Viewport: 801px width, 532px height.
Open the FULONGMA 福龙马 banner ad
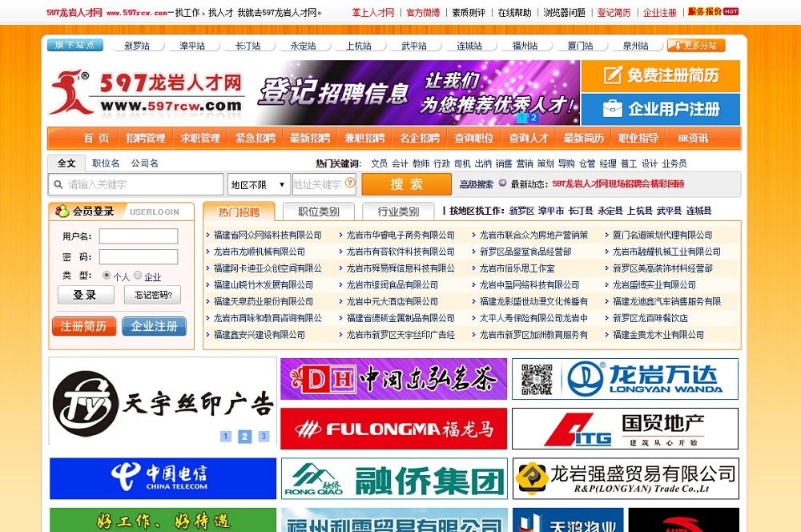tap(393, 429)
